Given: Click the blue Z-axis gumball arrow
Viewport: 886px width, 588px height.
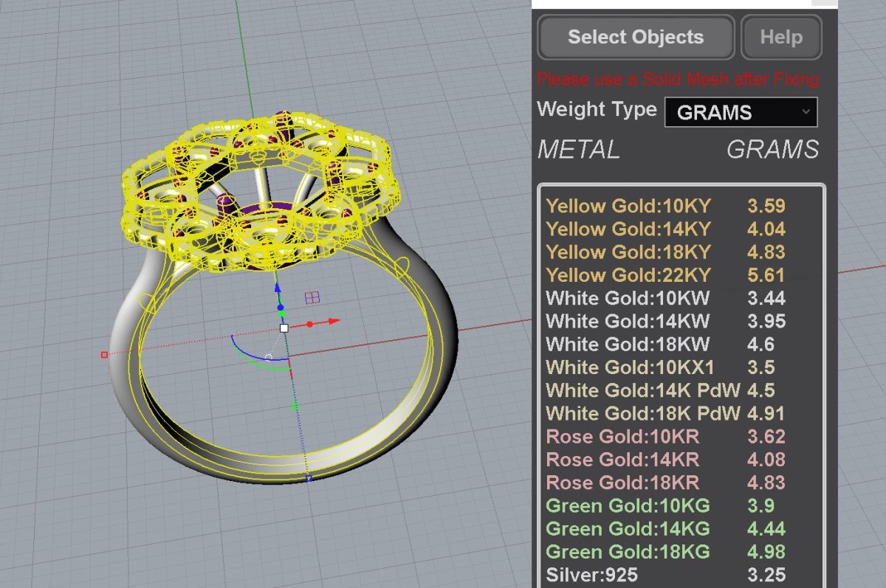Looking at the screenshot, I should (277, 288).
